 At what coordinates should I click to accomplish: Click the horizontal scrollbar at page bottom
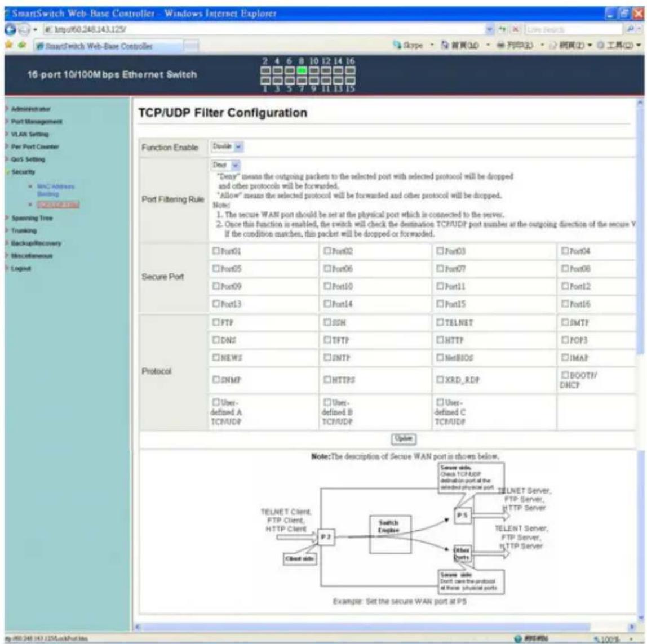pos(366,627)
